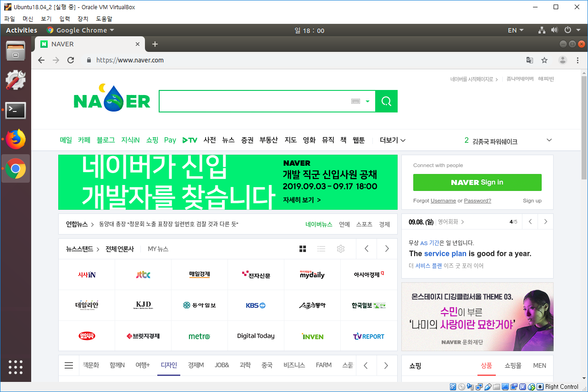The image size is (588, 392).
Task: Open the KBS news tile
Action: [256, 305]
